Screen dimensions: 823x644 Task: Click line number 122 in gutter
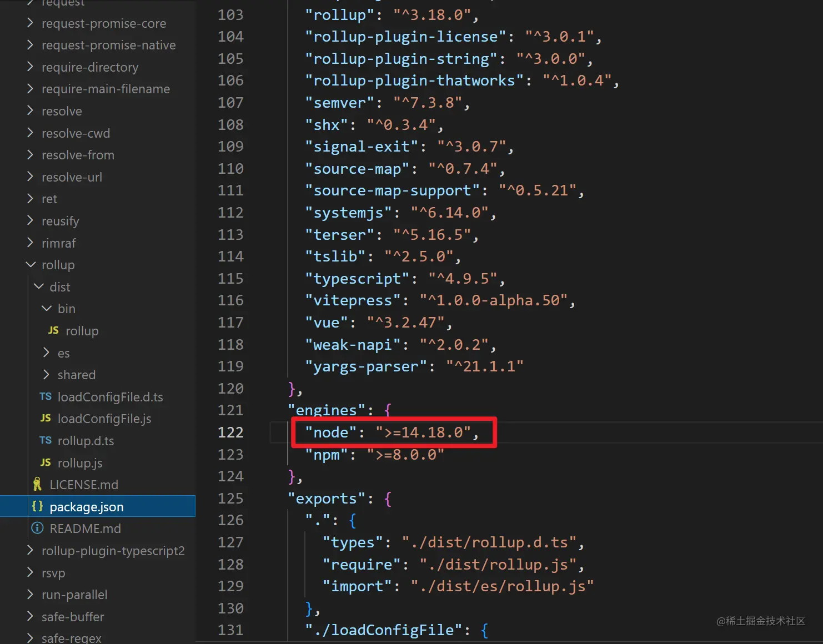(230, 432)
